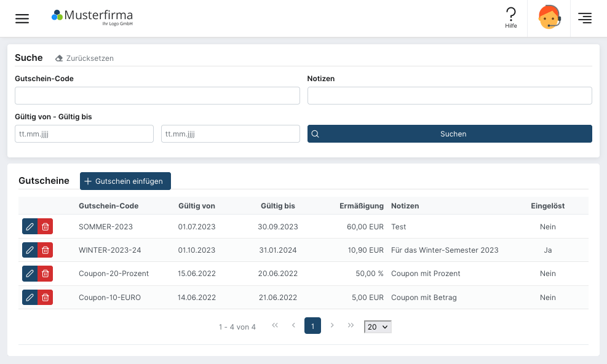Jump to the last results page

pyautogui.click(x=351, y=326)
